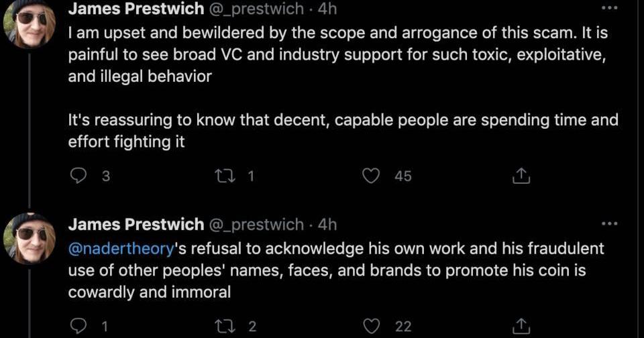644x338 pixels.
Task: Open the second tweet's 4h timestamp
Action: coord(327,224)
